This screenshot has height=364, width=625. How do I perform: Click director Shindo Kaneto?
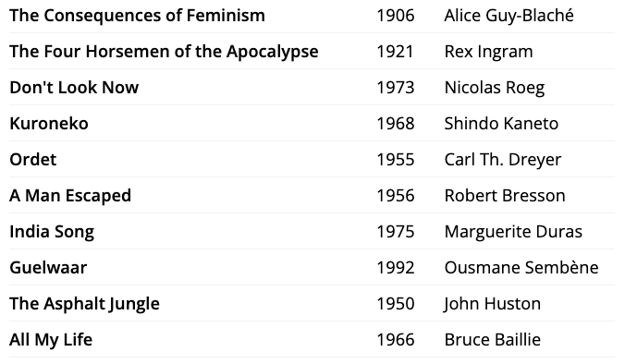[x=501, y=124]
